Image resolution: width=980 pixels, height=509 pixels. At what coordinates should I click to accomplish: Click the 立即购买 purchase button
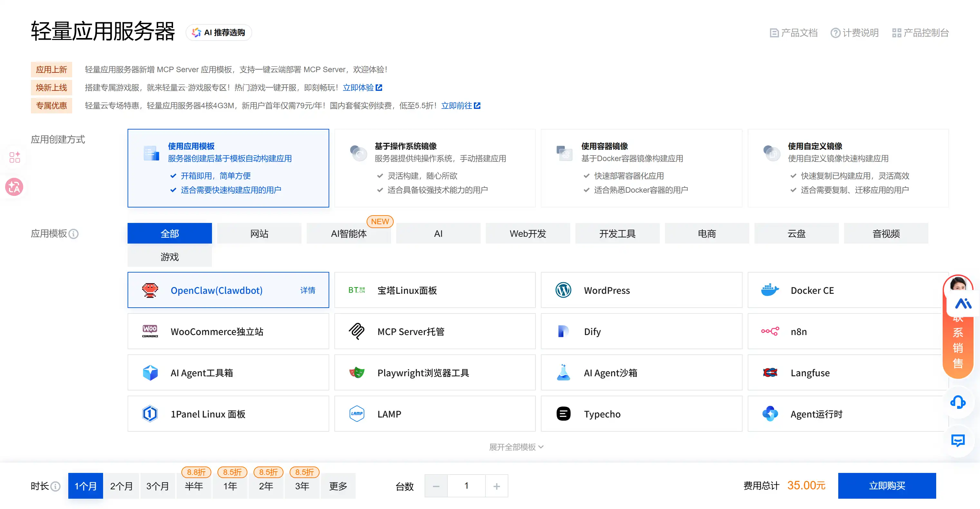click(x=887, y=486)
